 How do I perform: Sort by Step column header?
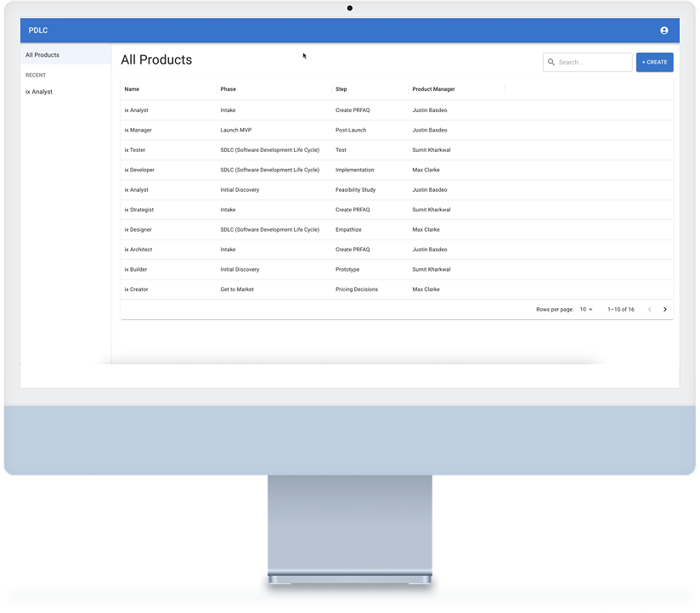tap(341, 89)
